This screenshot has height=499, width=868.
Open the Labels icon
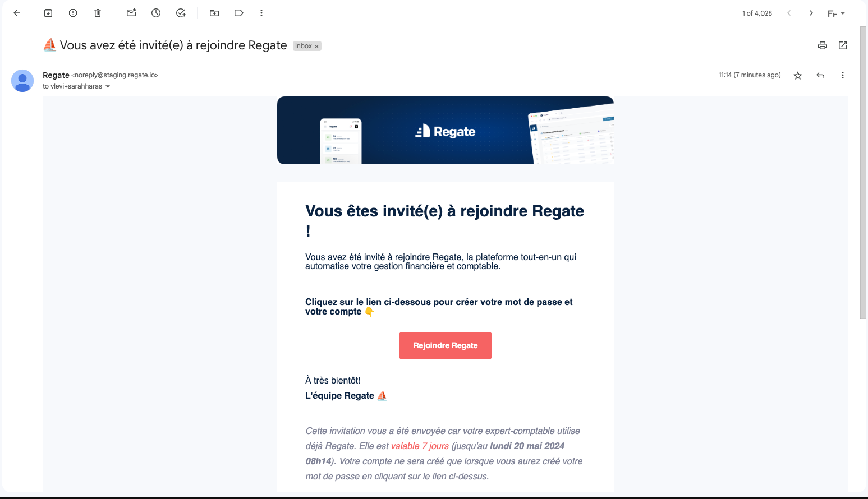click(x=239, y=13)
